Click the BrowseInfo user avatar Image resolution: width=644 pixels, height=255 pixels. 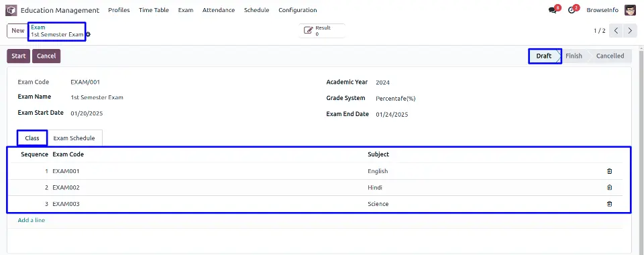tap(630, 10)
